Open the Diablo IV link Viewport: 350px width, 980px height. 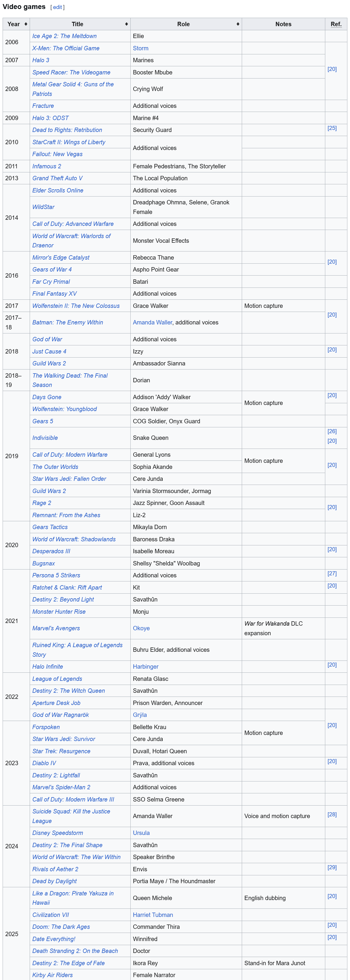click(44, 763)
